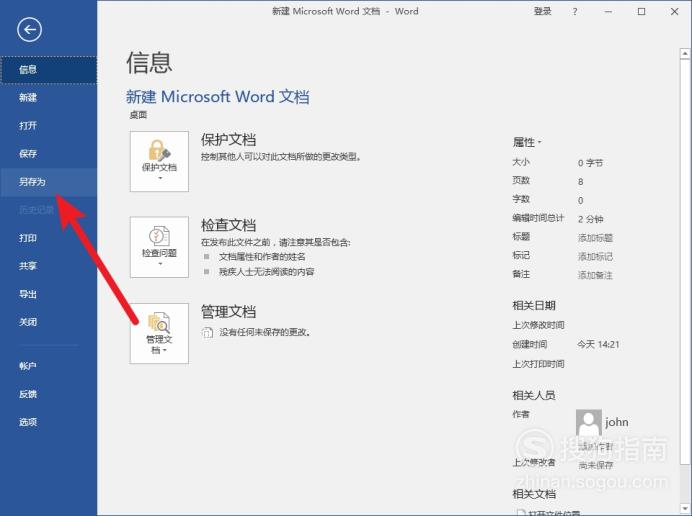Click the scrollbar up arrow
692x516 pixels.
tap(685, 54)
